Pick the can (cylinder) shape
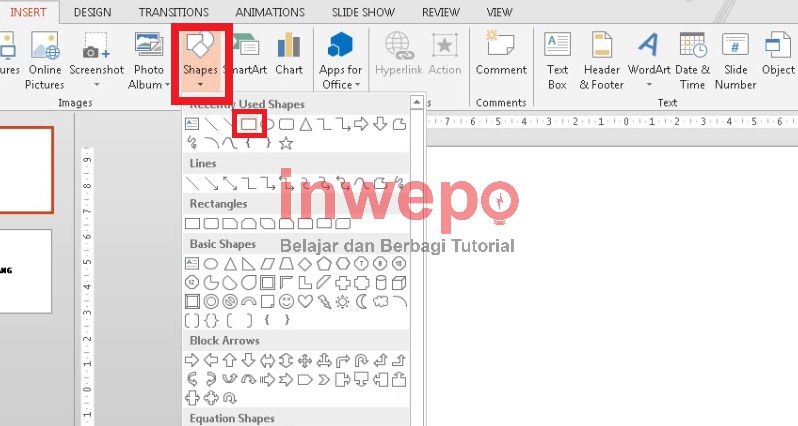 (x=381, y=282)
